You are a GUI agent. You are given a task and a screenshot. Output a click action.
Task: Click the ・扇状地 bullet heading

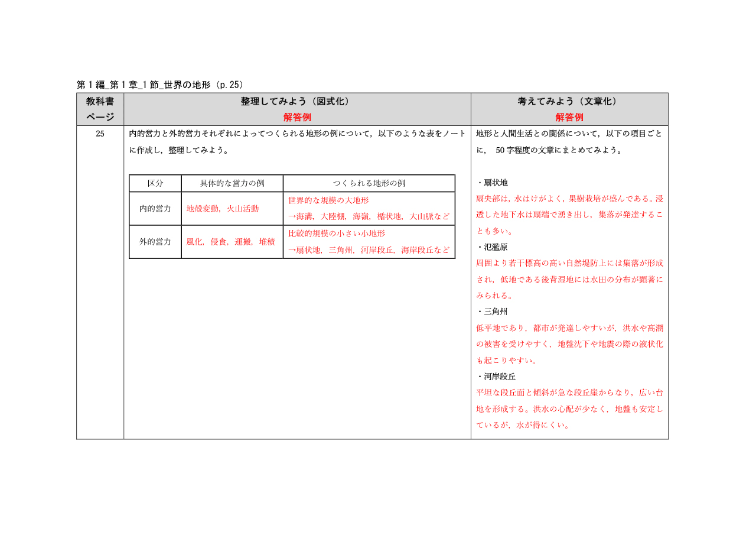492,183
